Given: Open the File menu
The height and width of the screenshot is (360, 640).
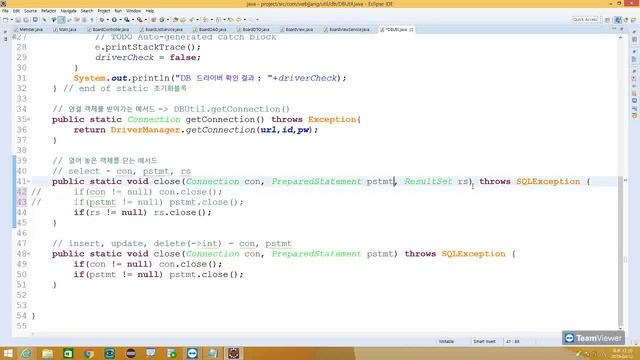Looking at the screenshot, I should point(5,11).
